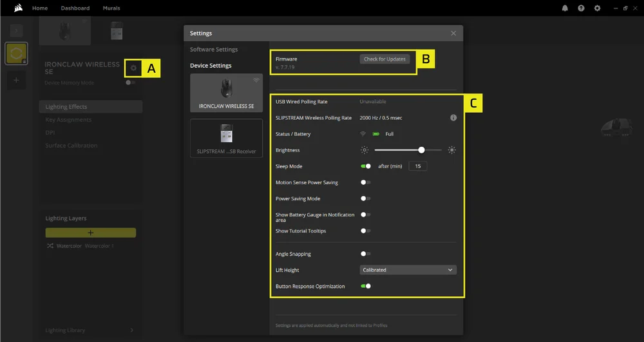The height and width of the screenshot is (342, 644).
Task: Adjust the Brightness slider handle
Action: (x=421, y=150)
